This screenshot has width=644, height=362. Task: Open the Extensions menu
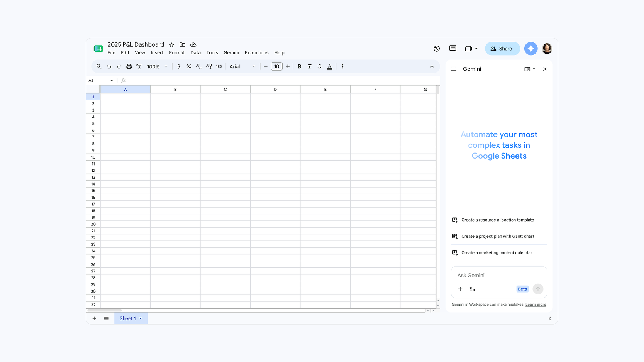point(257,53)
